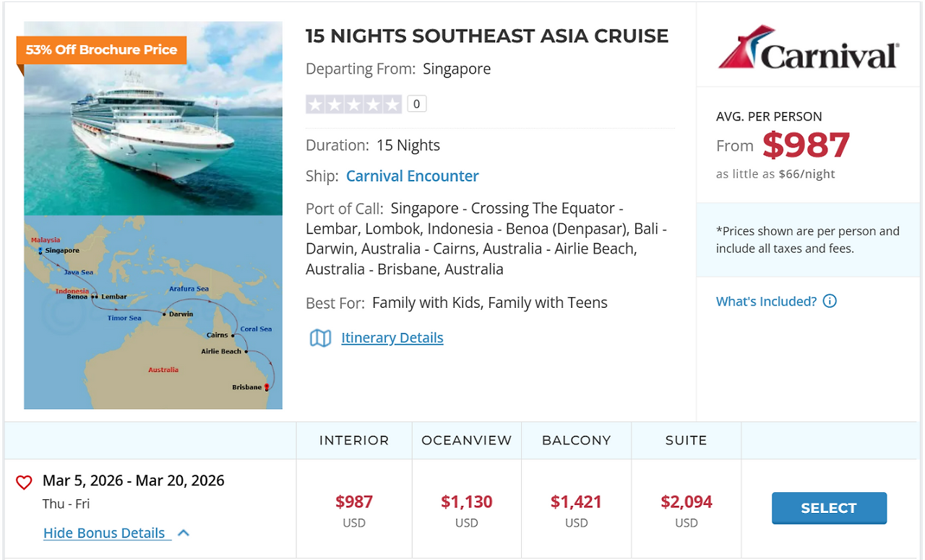925x560 pixels.
Task: Open the Itinerary Details link
Action: (x=392, y=338)
